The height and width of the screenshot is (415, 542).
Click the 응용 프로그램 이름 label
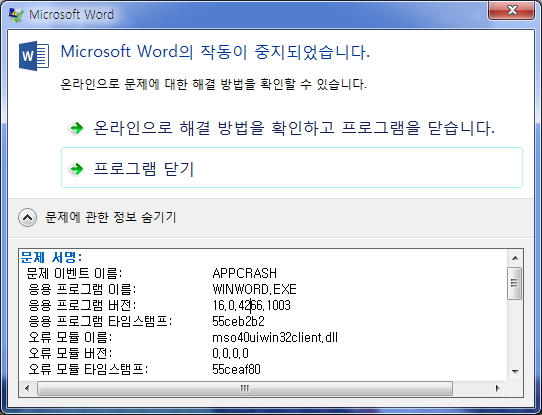coord(82,289)
